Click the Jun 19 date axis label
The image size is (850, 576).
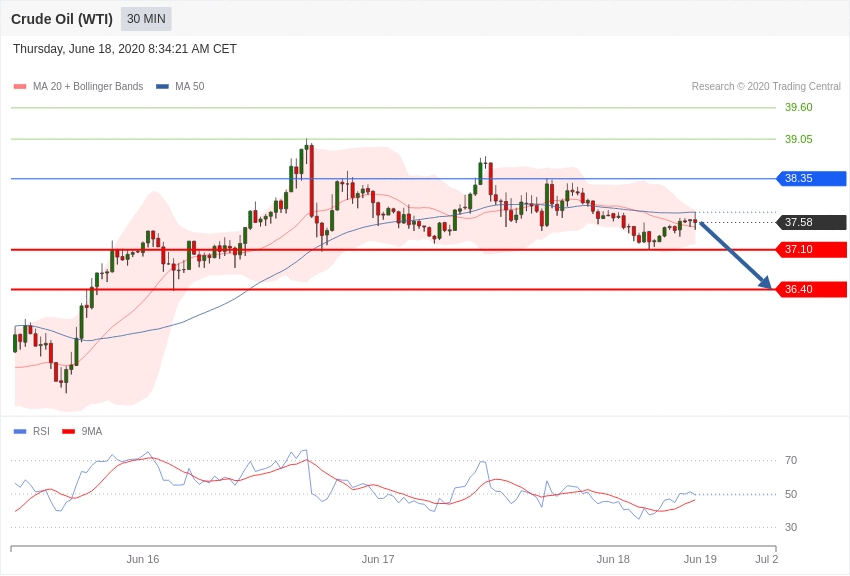[700, 559]
